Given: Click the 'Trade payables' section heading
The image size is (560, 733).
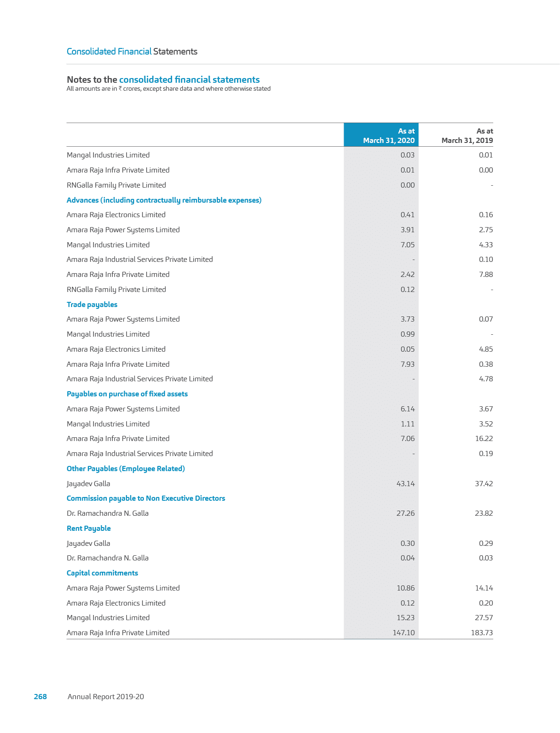Looking at the screenshot, I should (x=92, y=305).
